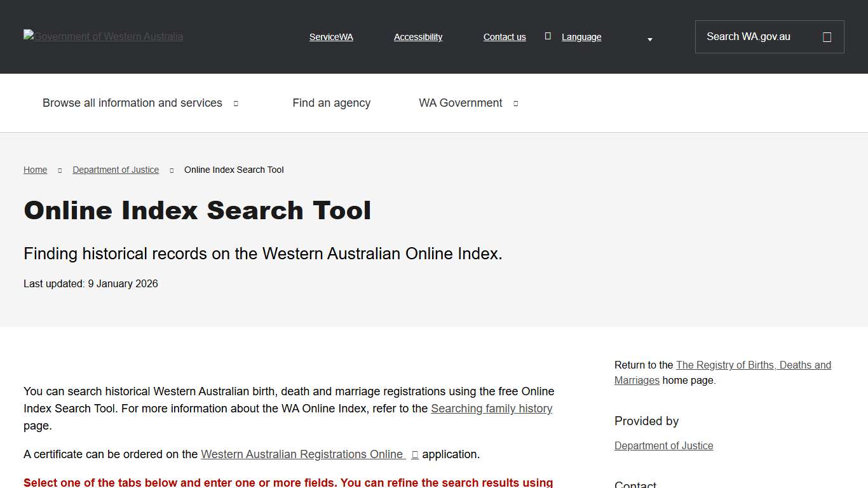Screen dimensions: 868x488
Task: Click Home in the breadcrumb trail
Action: tap(35, 169)
